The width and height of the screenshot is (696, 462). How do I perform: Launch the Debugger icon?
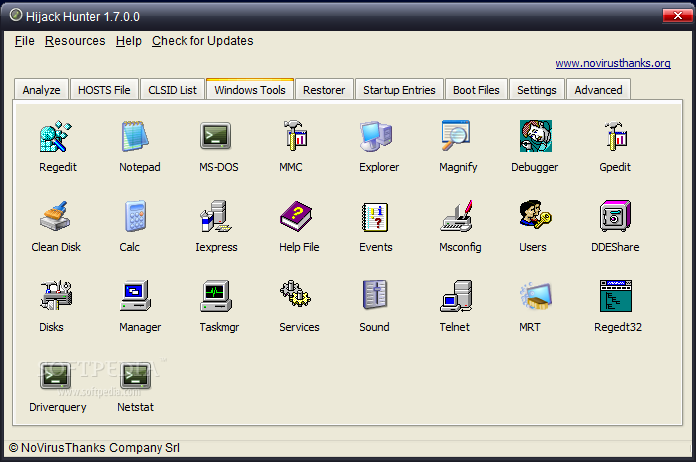pyautogui.click(x=536, y=136)
